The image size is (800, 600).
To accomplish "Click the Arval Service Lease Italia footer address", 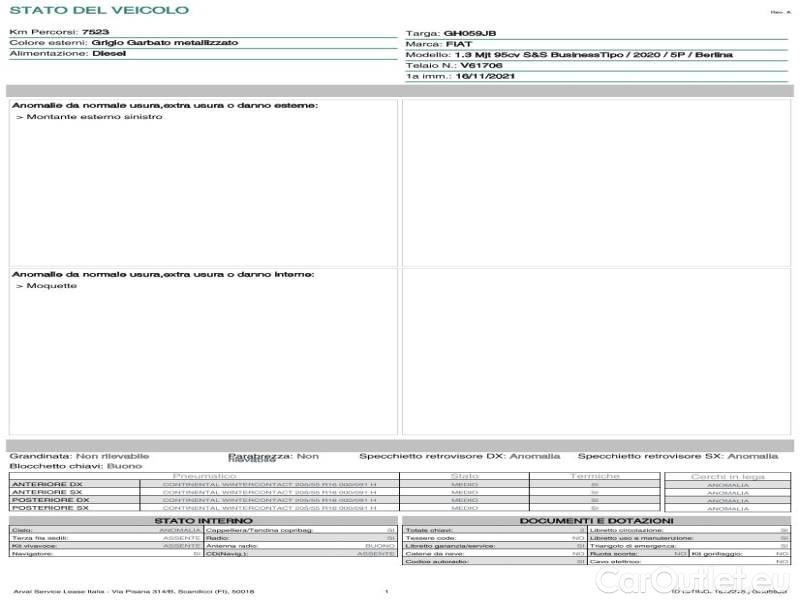I will click(x=134, y=592).
